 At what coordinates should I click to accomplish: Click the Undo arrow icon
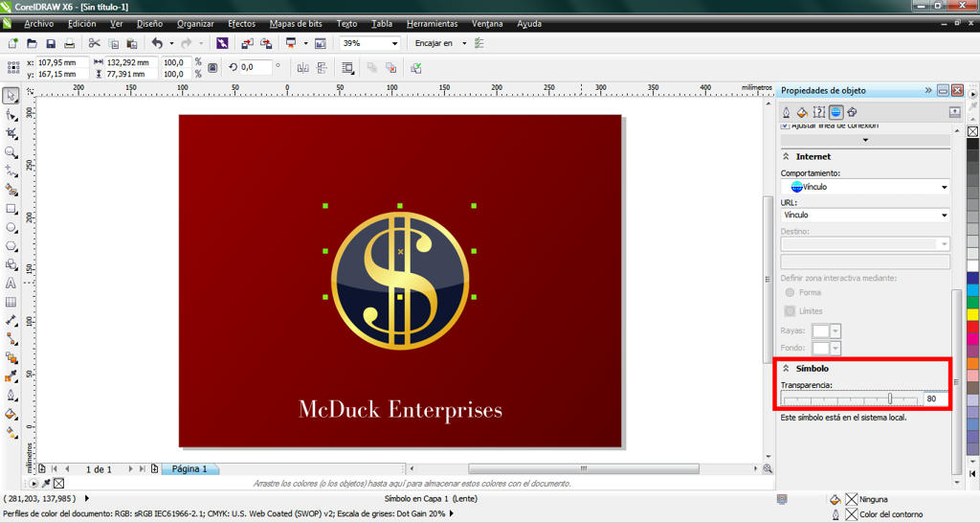[157, 43]
